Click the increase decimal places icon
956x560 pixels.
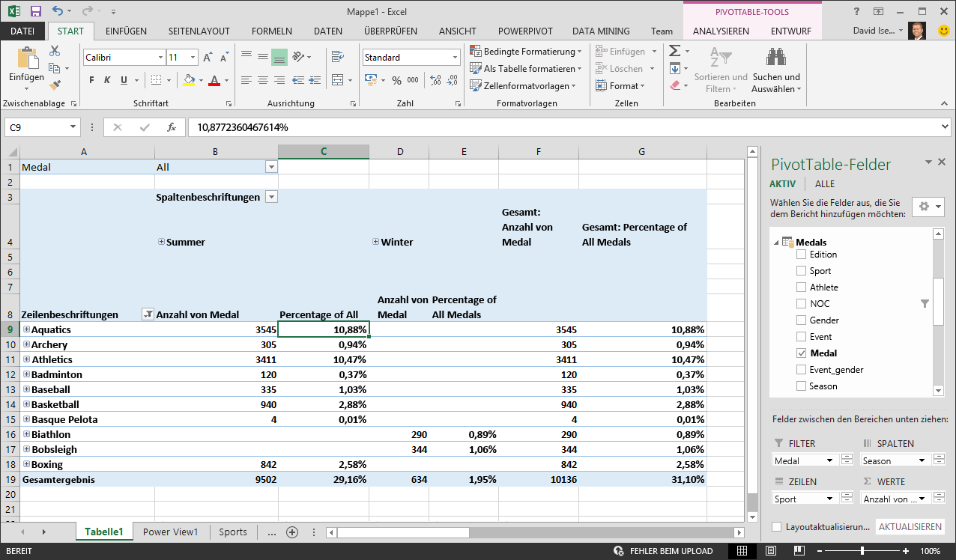point(434,80)
